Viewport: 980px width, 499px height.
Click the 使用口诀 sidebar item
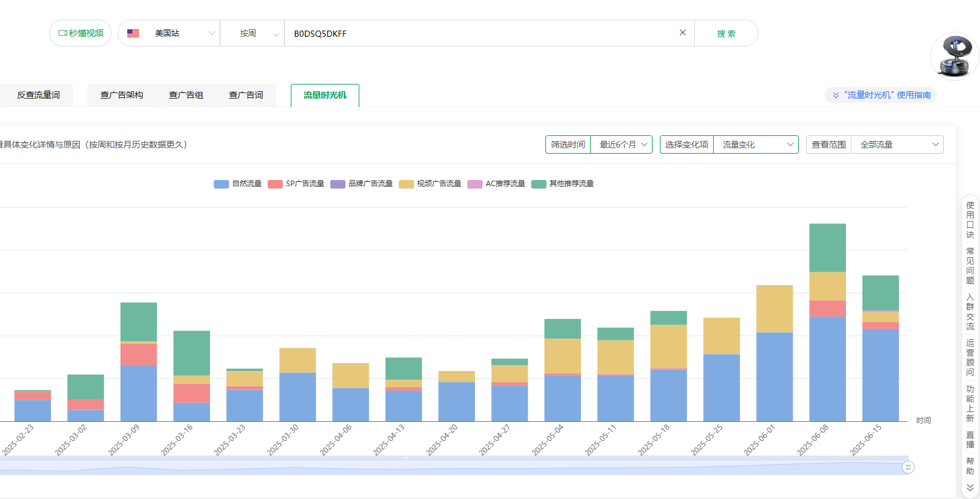click(x=970, y=220)
